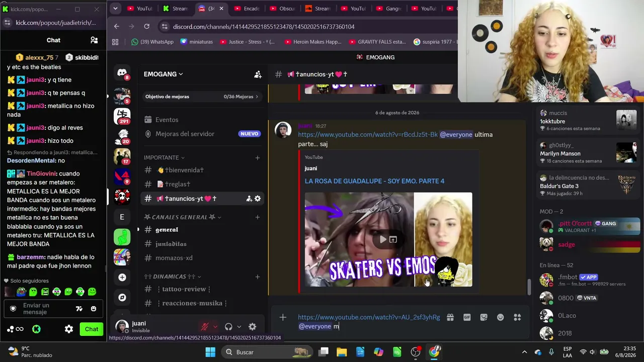Create invite for anuncios-yt channel
Screen dimensions: 644x362
pos(249,199)
